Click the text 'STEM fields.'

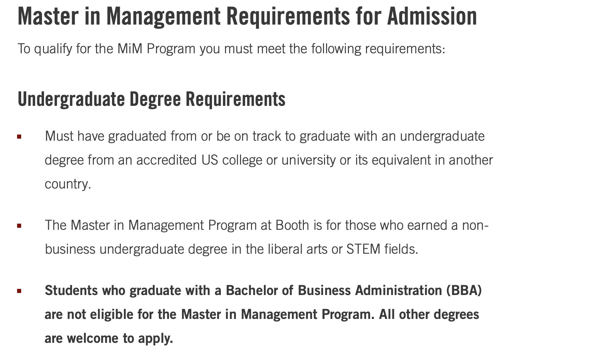click(x=382, y=249)
